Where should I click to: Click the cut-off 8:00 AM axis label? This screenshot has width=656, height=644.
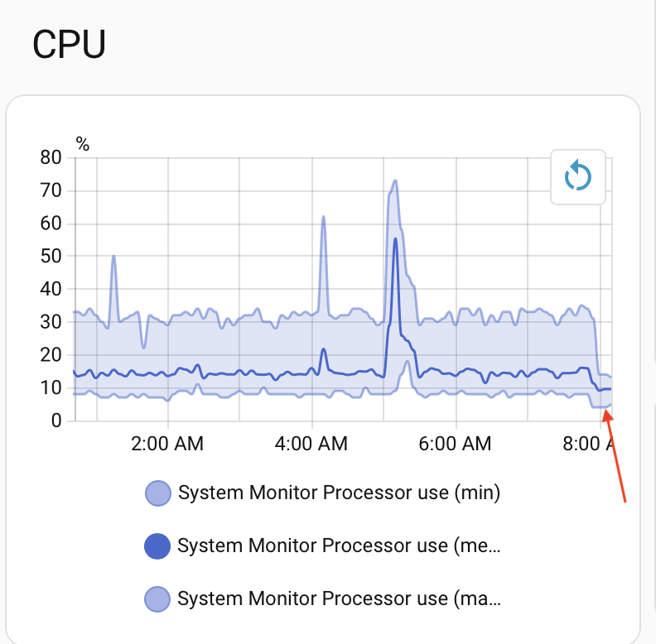[590, 444]
